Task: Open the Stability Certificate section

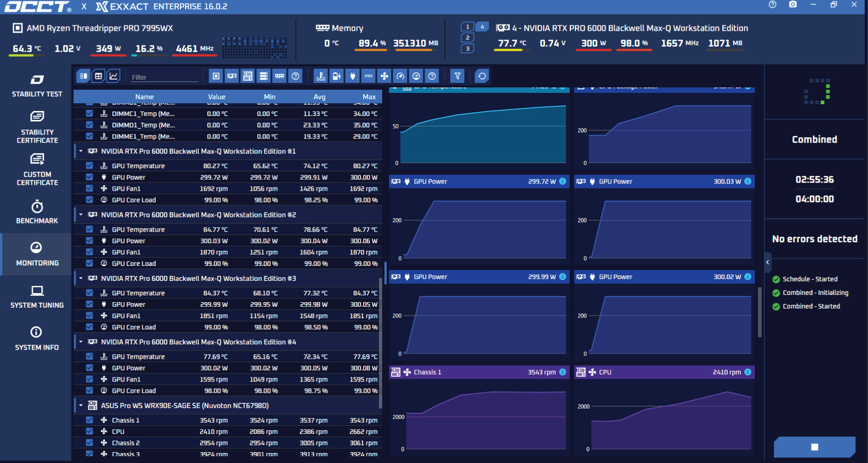Action: 37,127
